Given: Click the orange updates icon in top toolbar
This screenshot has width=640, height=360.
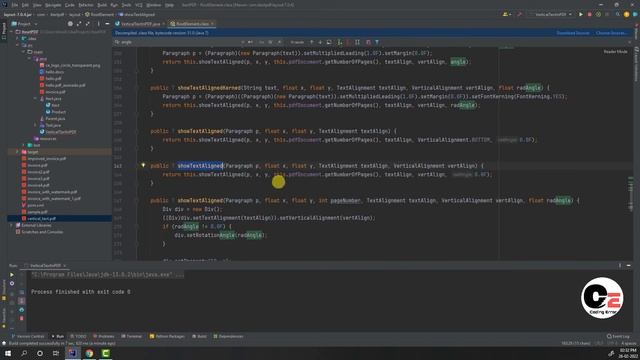Looking at the screenshot, I should pyautogui.click(x=627, y=14).
